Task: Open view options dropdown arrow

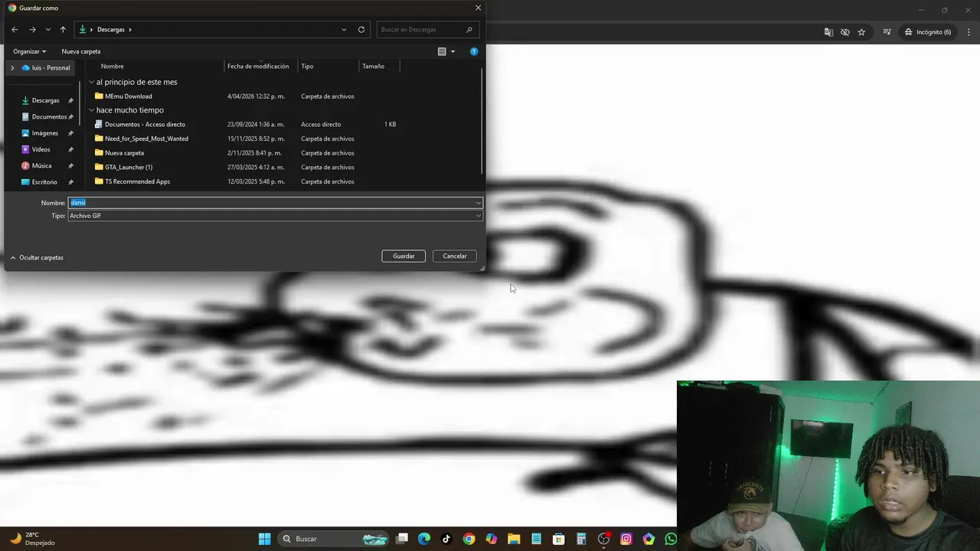Action: point(452,51)
